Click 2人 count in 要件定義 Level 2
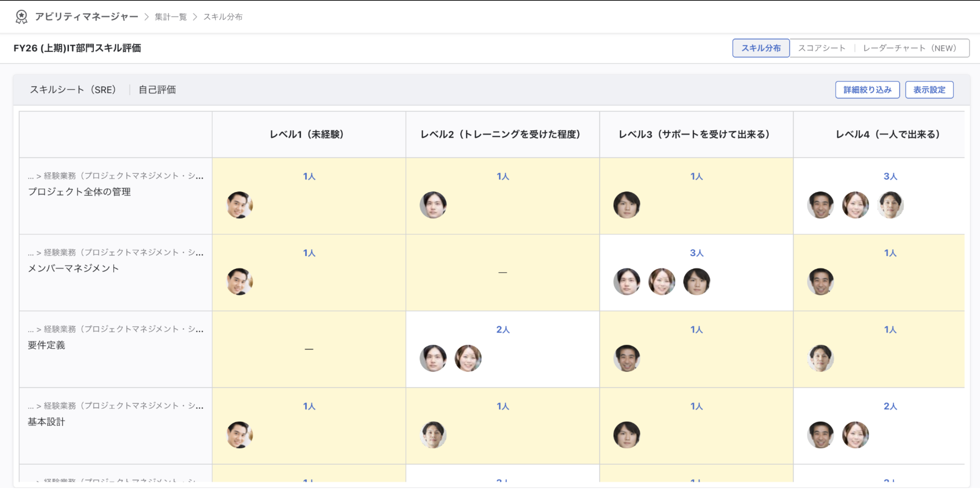Screen dimensions: 980x491 [503, 329]
